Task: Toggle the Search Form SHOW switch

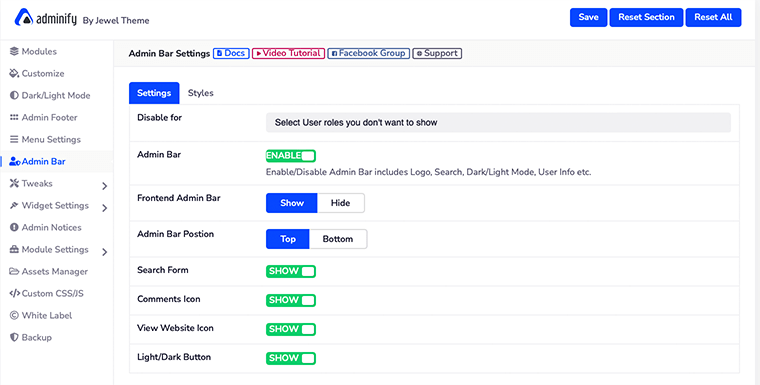Action: (x=291, y=271)
